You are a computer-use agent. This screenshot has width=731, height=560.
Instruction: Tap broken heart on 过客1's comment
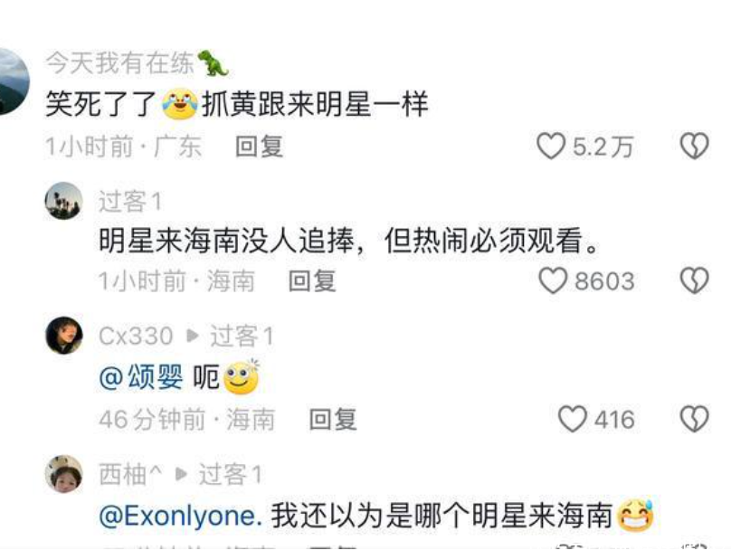[x=694, y=280]
